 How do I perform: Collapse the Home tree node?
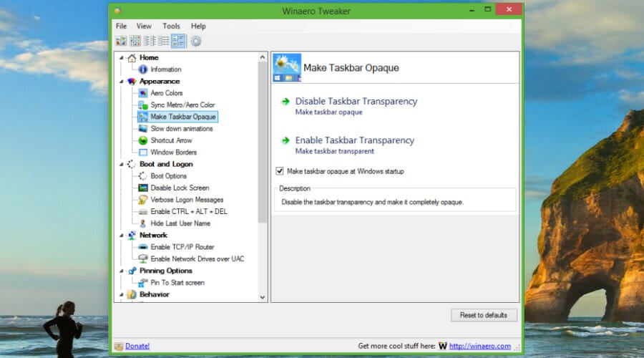point(122,58)
